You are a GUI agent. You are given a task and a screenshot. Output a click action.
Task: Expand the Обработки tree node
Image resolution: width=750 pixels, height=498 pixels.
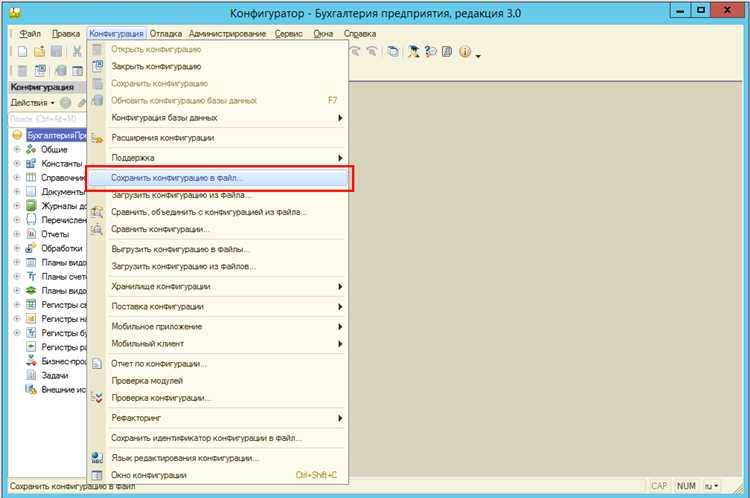point(17,248)
